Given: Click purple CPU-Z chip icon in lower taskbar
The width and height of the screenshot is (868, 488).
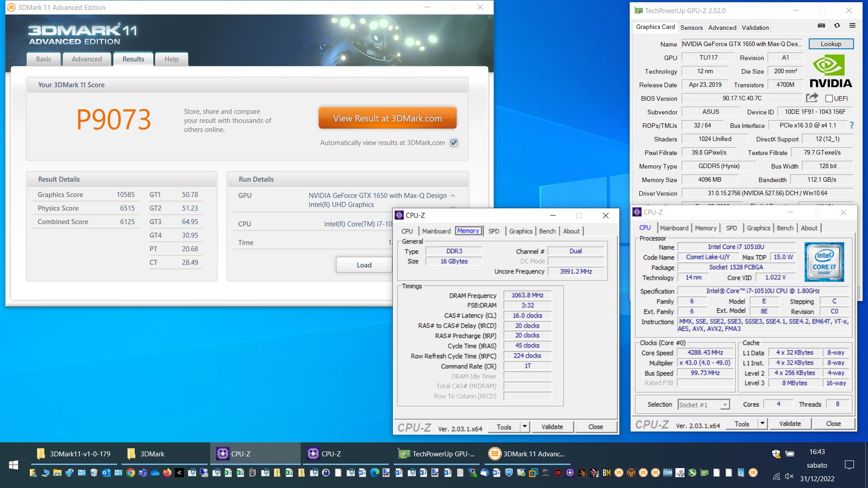Looking at the screenshot, I should click(570, 473).
